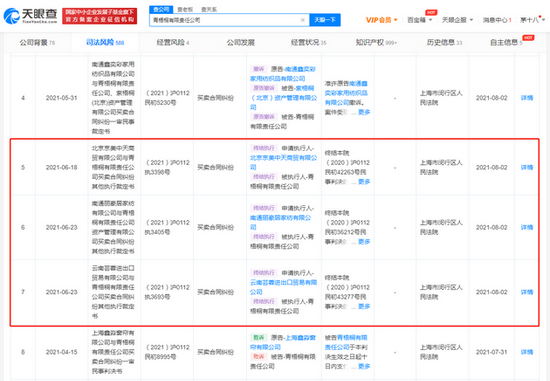Screen dimensions: 550x381
Task: Open the 司法风险 tab
Action: (x=105, y=42)
